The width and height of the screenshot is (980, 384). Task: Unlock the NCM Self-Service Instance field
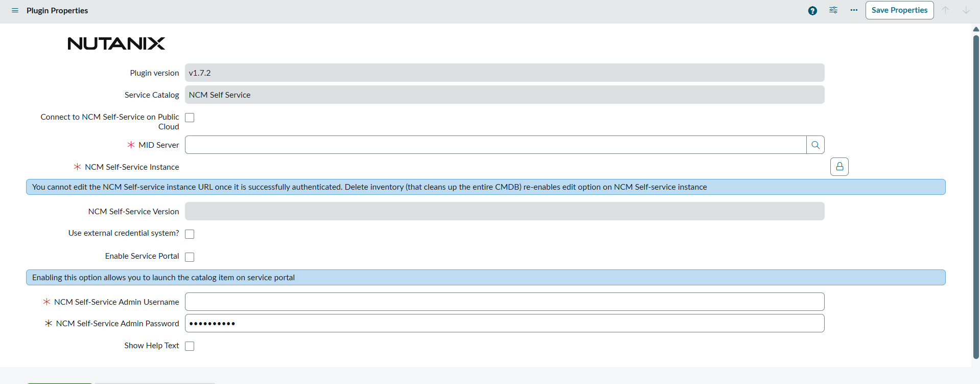coord(839,167)
